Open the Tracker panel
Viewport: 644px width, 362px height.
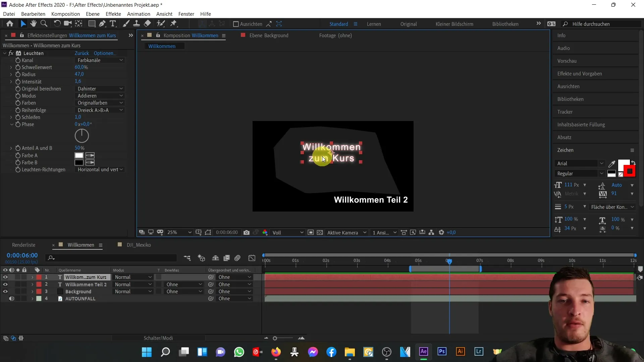pos(565,112)
